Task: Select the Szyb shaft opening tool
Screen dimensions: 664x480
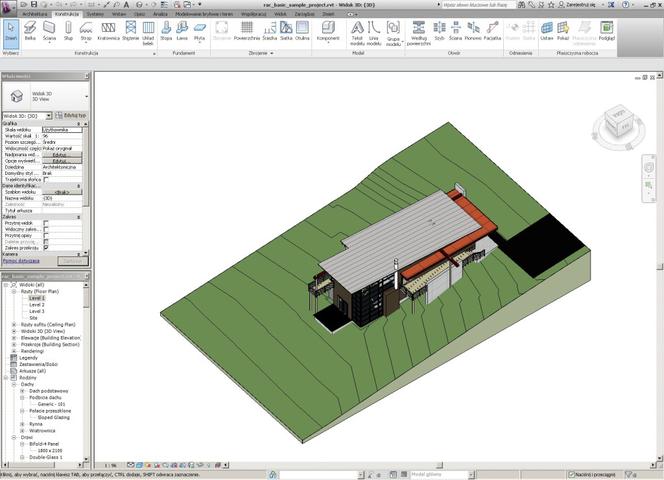Action: click(439, 31)
